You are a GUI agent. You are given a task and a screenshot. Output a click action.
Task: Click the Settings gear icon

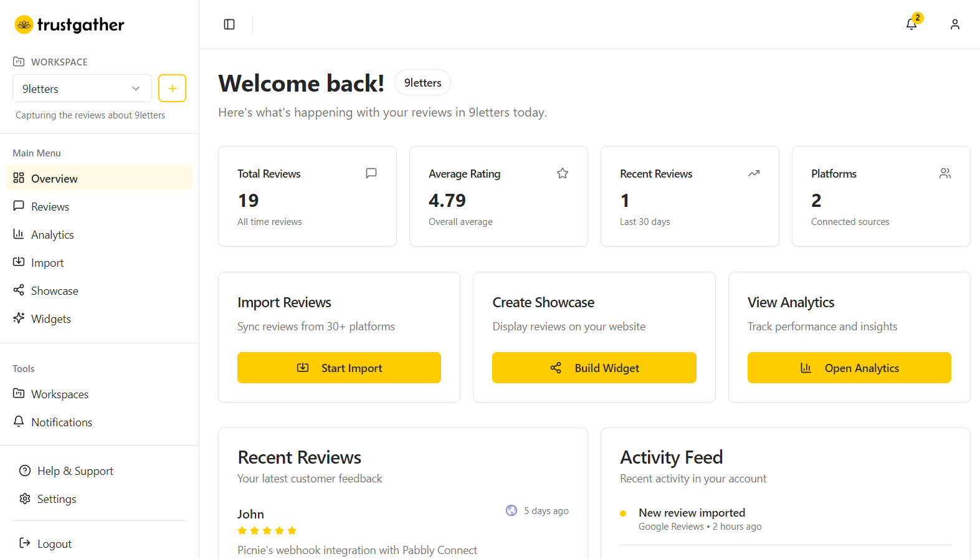click(25, 499)
